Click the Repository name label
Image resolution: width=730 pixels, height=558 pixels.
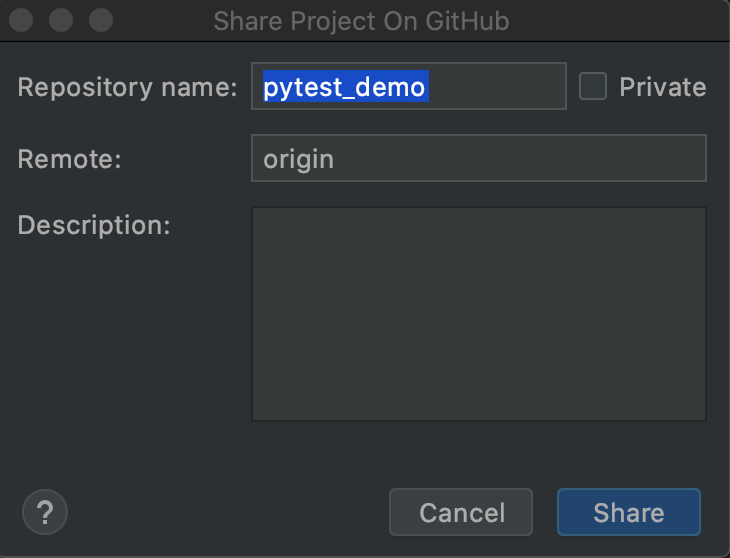pos(127,87)
